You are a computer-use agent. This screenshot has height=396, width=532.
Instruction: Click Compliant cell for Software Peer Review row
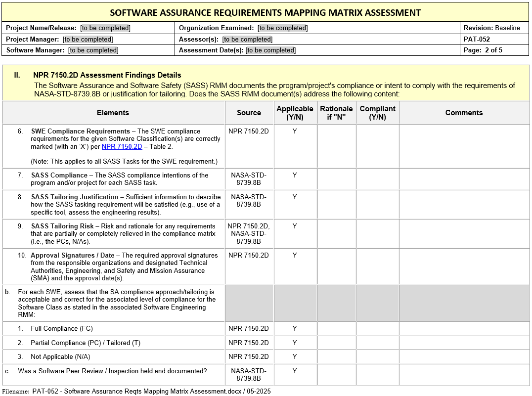[x=377, y=375]
